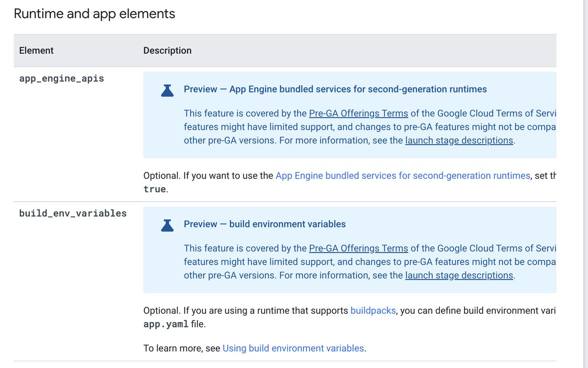This screenshot has width=588, height=368.
Task: Click the Preview — App Engine bundled services title
Action: click(335, 89)
